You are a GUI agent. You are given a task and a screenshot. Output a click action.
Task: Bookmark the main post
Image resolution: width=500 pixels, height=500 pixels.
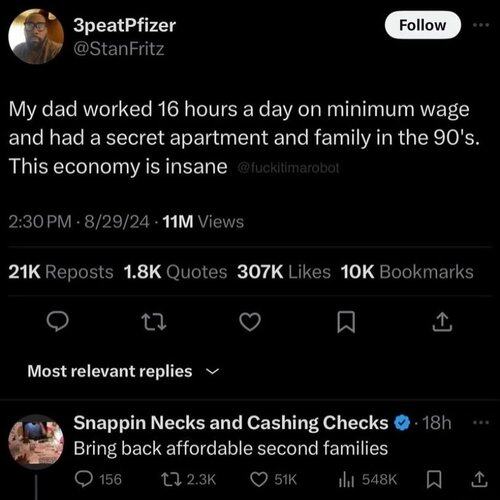click(x=346, y=322)
